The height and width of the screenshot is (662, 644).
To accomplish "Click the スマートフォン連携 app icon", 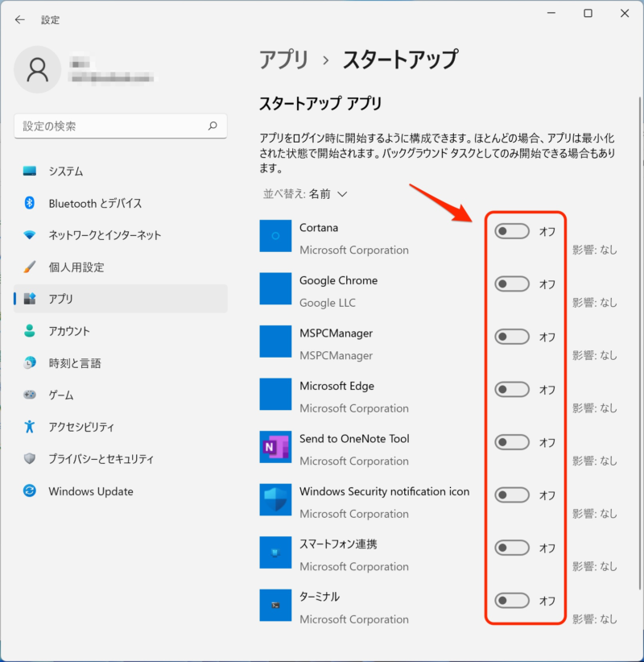I will coord(275,552).
